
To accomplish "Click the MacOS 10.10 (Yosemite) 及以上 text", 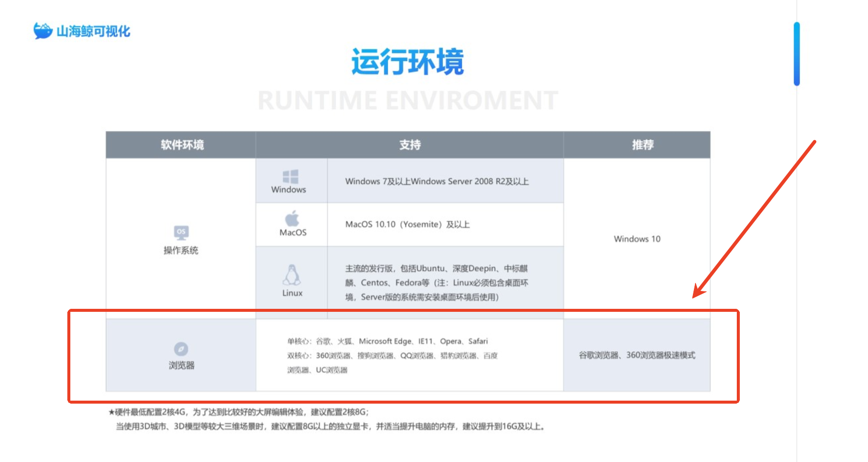I will click(408, 225).
